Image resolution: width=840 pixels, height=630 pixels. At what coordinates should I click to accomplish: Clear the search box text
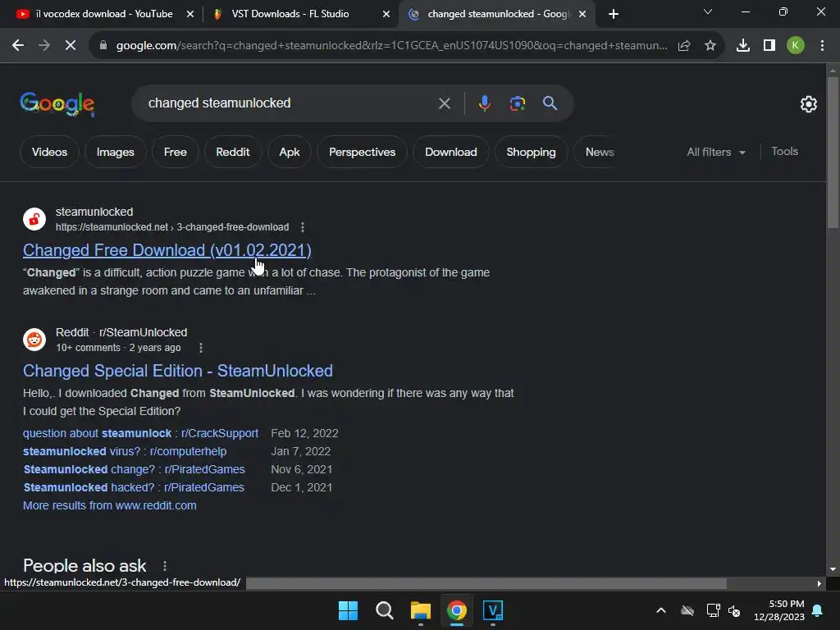[444, 103]
